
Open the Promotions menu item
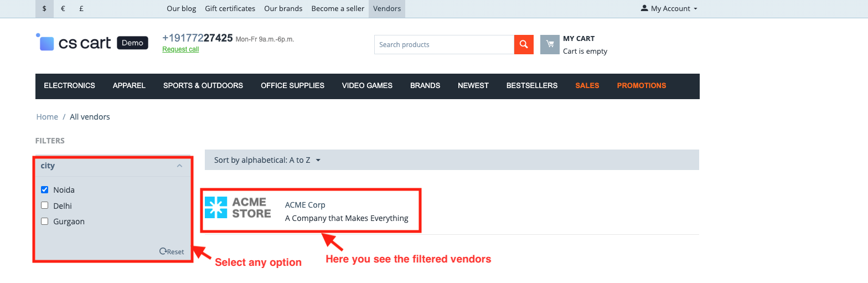pos(642,86)
